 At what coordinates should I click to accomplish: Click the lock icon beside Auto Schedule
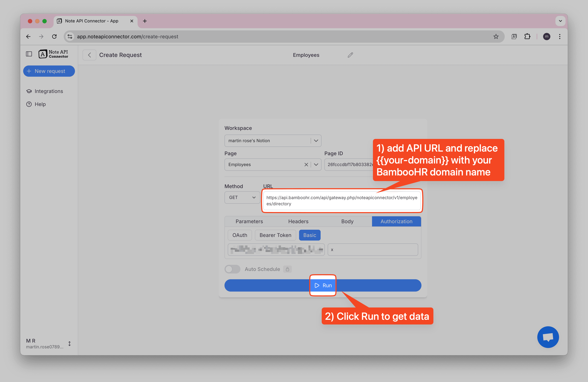click(287, 269)
